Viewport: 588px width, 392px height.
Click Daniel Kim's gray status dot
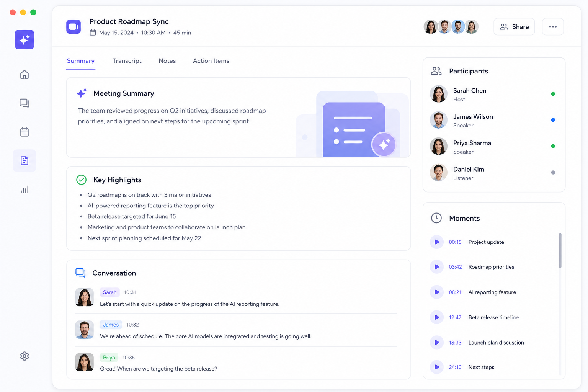pyautogui.click(x=553, y=172)
